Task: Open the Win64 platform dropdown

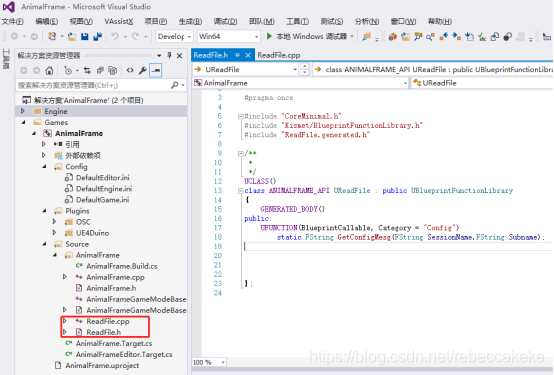Action: [228, 36]
